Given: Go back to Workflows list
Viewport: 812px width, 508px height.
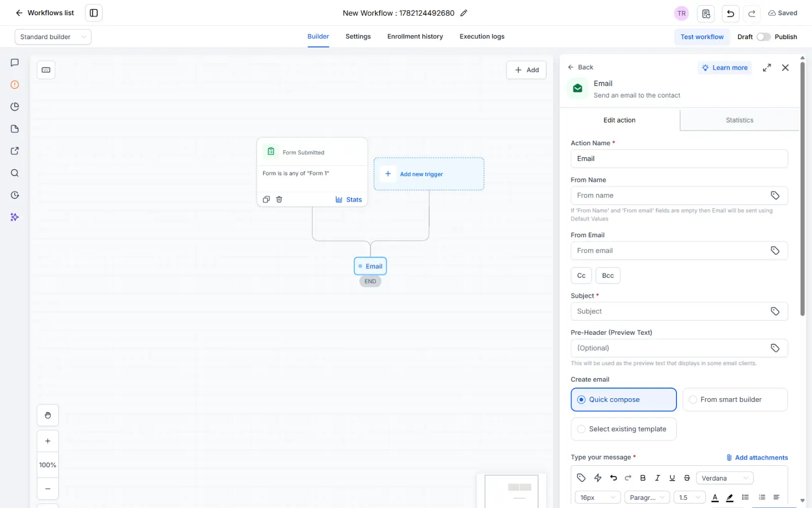Looking at the screenshot, I should (x=45, y=13).
